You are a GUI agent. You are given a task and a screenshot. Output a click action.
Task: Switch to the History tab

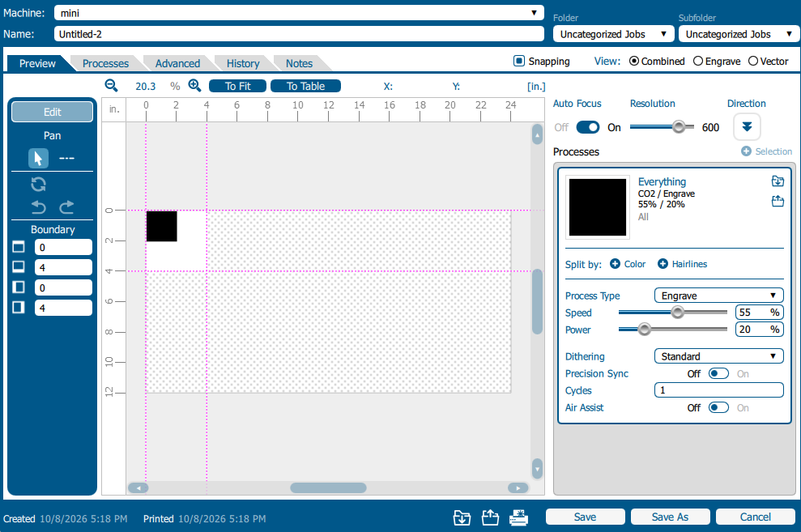(243, 63)
